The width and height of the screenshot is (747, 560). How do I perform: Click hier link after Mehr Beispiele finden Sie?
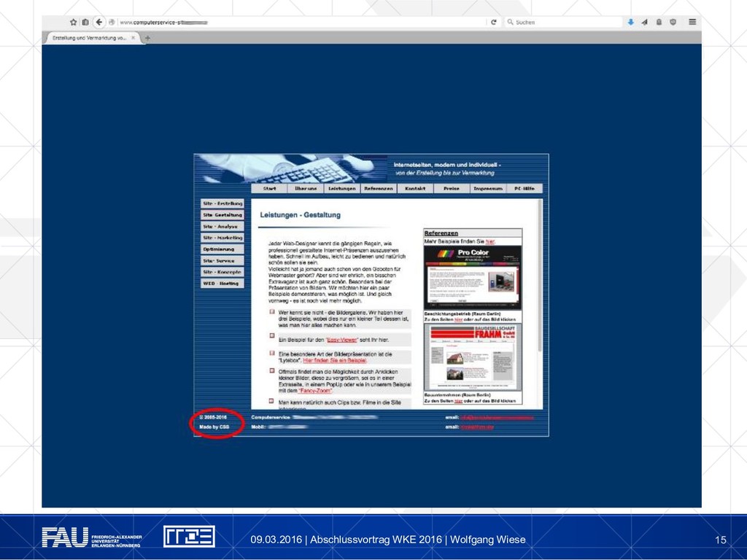pyautogui.click(x=490, y=241)
